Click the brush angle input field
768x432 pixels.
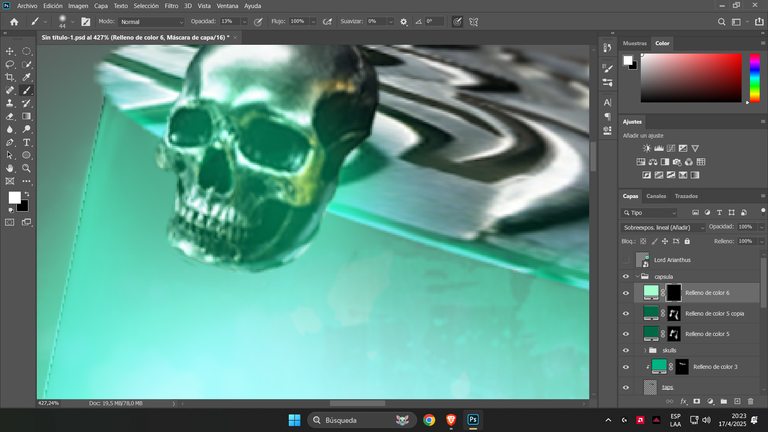[x=434, y=22]
